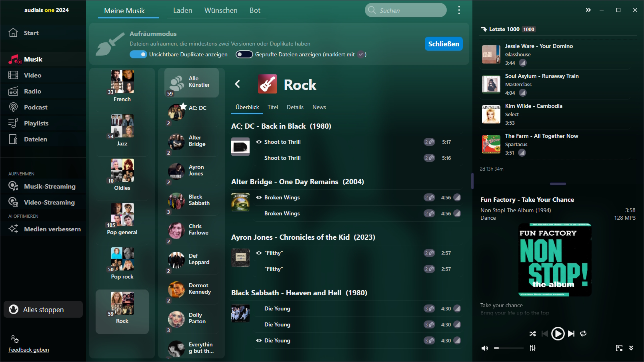Click versions badge on first Filthy row

(429, 253)
